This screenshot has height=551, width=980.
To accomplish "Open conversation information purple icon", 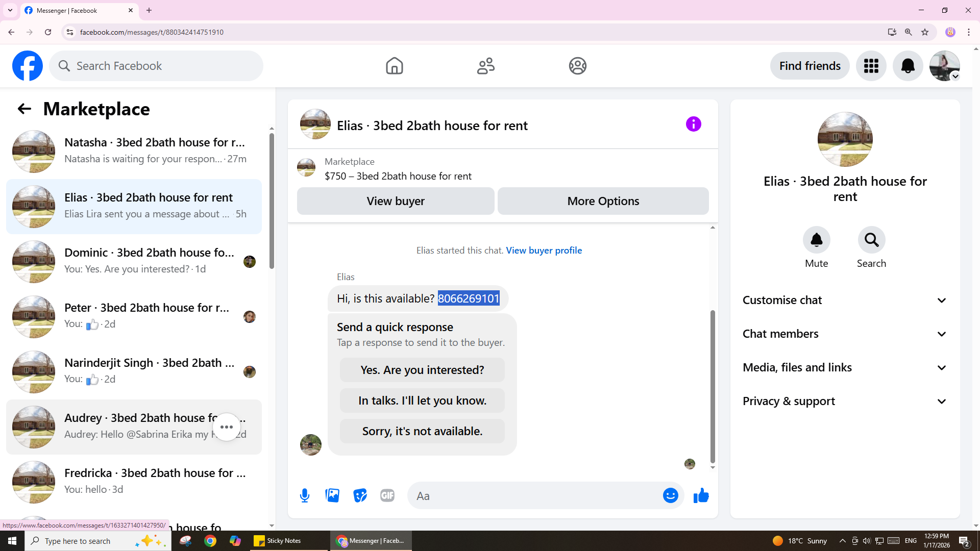I will 693,124.
